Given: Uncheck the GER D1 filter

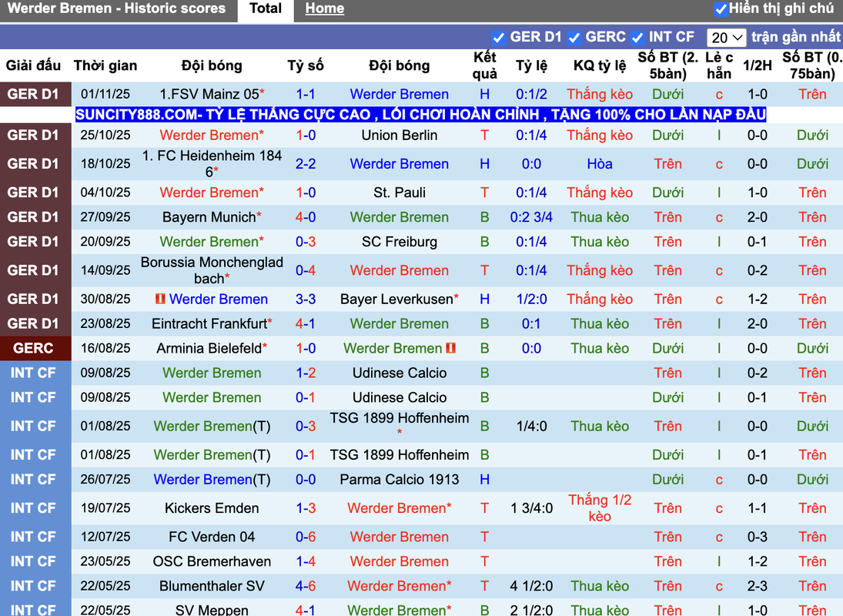Looking at the screenshot, I should pyautogui.click(x=498, y=38).
